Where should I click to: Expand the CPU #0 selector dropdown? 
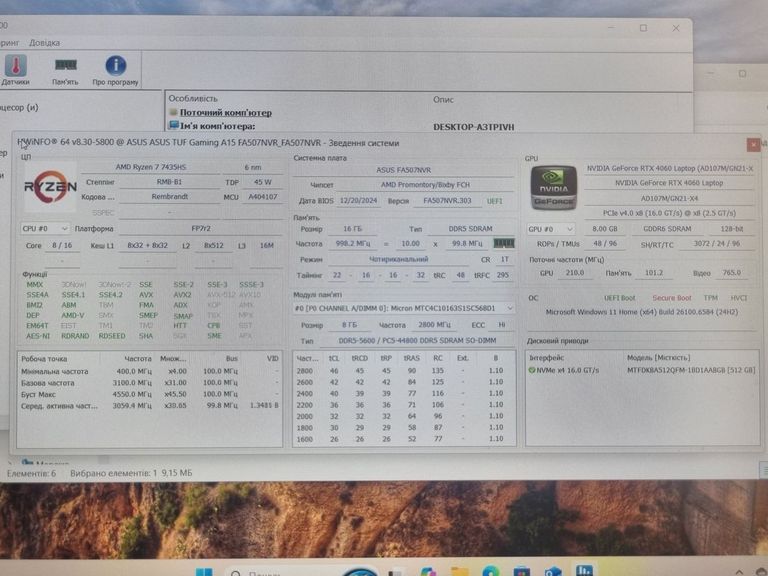46,229
